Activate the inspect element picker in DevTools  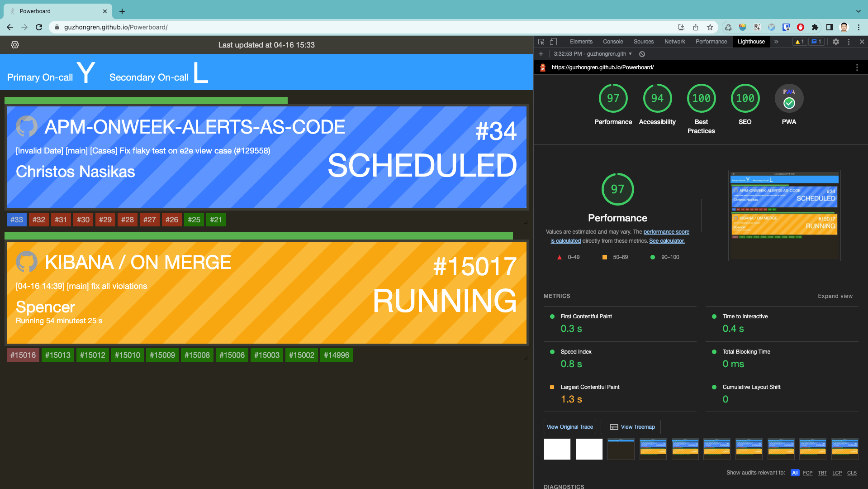(x=541, y=42)
